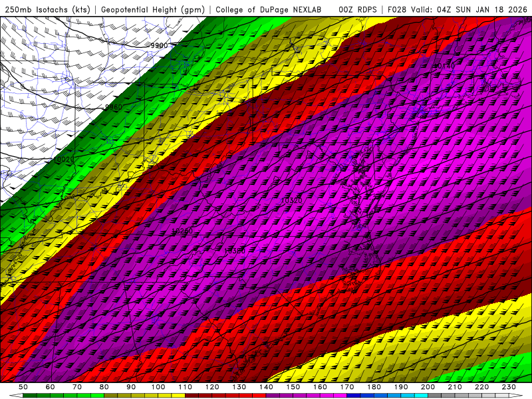532x399 pixels.
Task: Click the 10380 height contour label
Action: tap(235, 251)
